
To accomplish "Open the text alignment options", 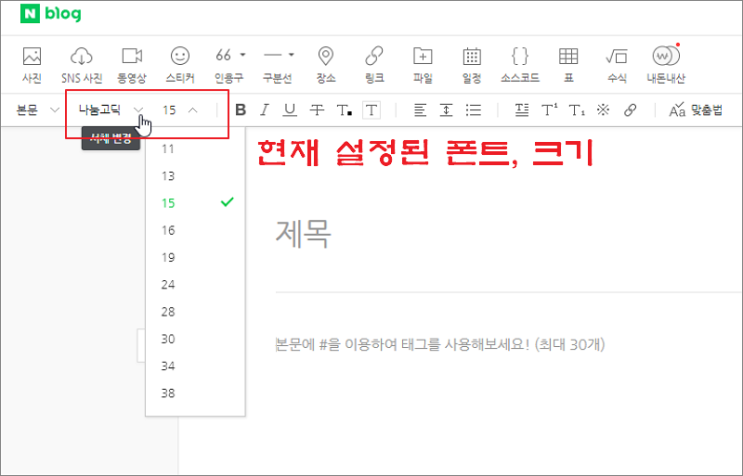I will (x=419, y=110).
